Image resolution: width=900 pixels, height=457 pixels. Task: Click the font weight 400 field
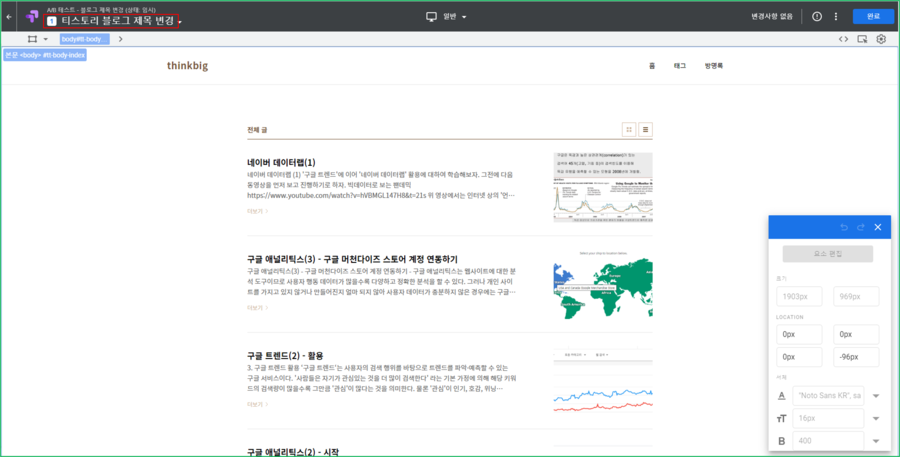[x=828, y=441]
